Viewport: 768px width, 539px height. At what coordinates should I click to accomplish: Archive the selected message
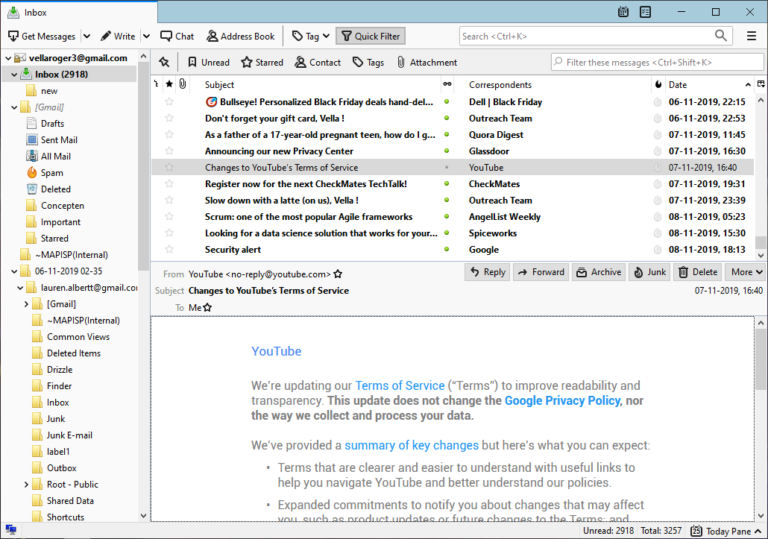[x=599, y=272]
